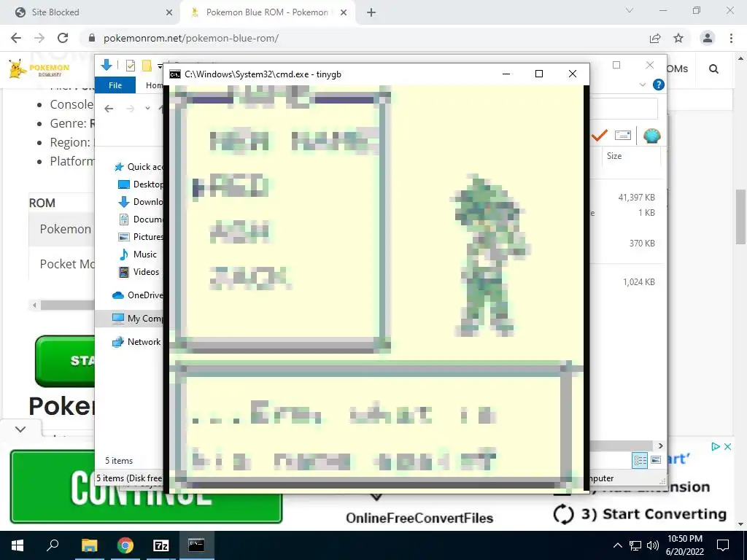
Task: Reload the pokemonrom.net page
Action: coord(63,38)
